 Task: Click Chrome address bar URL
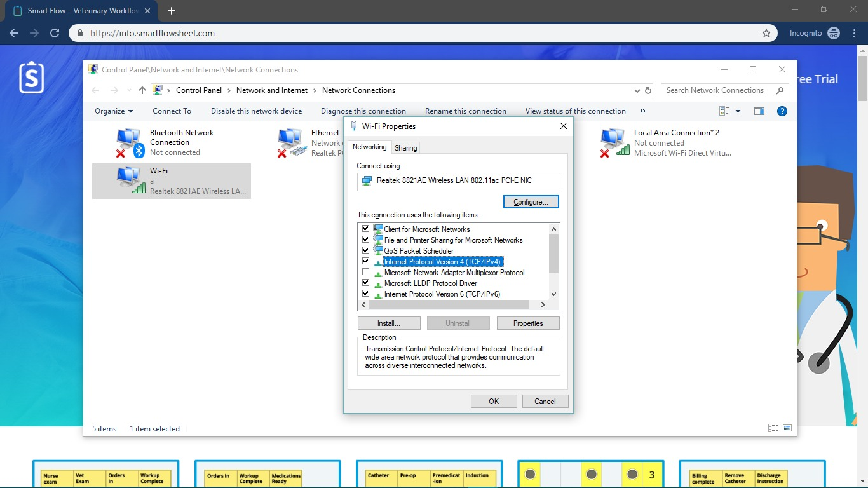[153, 33]
